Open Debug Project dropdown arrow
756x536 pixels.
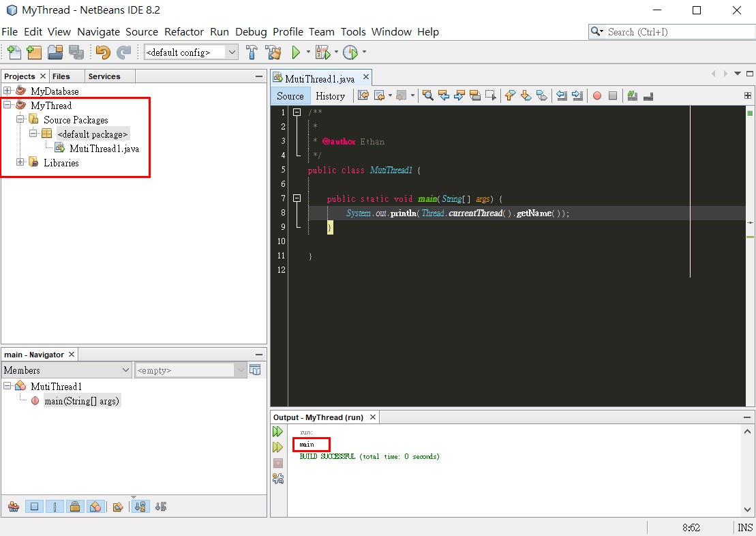coord(336,52)
